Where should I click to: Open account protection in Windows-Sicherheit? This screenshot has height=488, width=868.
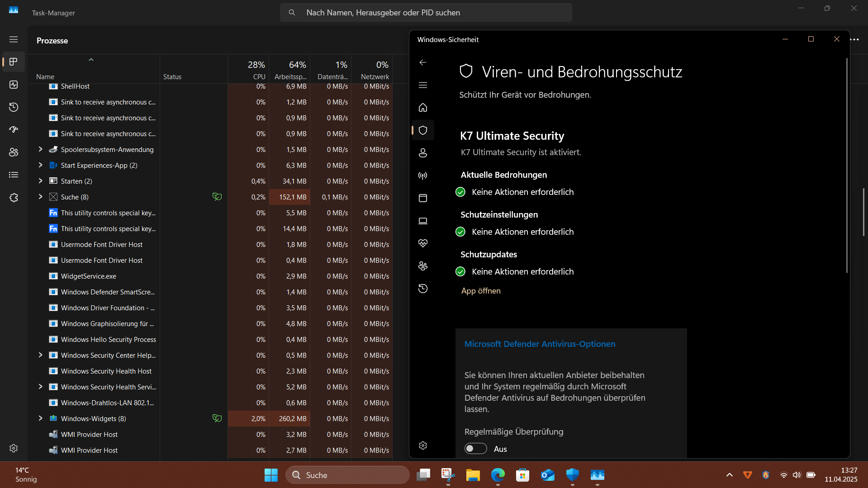[x=423, y=153]
